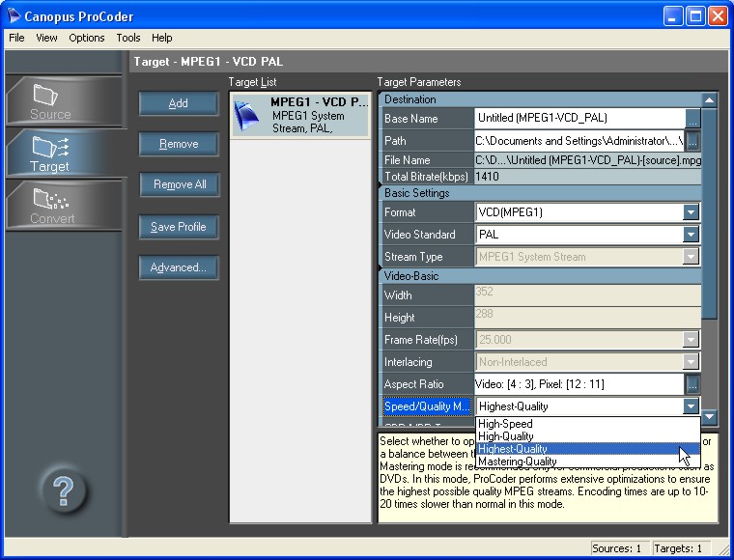Collapse the Destination section header
This screenshot has height=560, width=734.
point(540,99)
